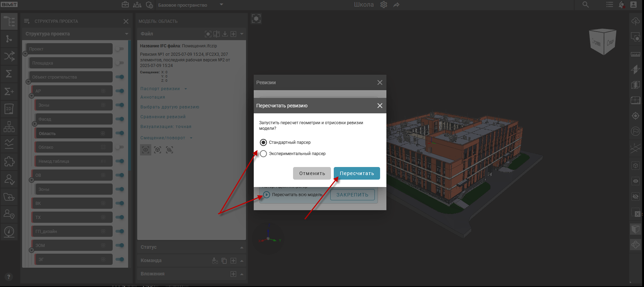The image size is (644, 287).
Task: Toggle visibility switch for Облако item
Action: (x=120, y=147)
